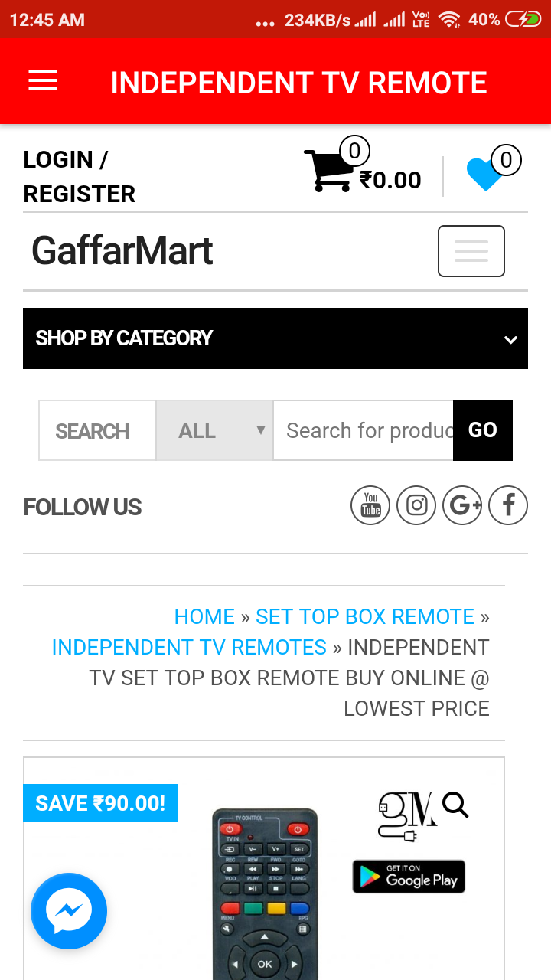Tap the Get it on Google Play badge
The width and height of the screenshot is (551, 980).
pyautogui.click(x=409, y=877)
